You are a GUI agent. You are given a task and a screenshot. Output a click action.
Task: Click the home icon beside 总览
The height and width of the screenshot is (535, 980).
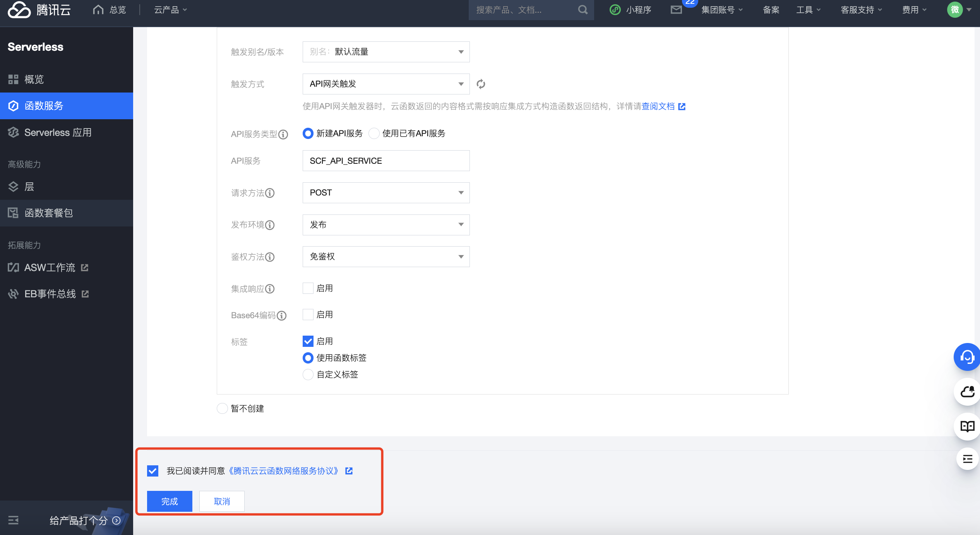(98, 10)
